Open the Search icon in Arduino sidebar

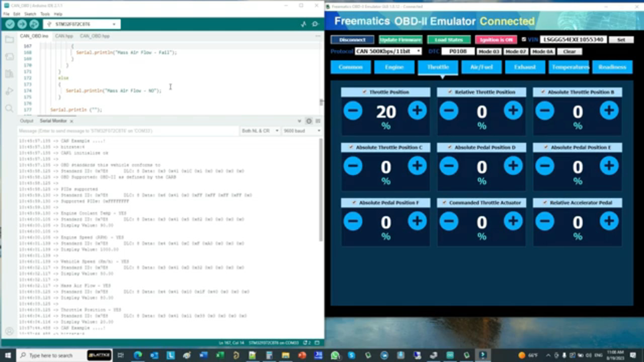click(x=9, y=108)
